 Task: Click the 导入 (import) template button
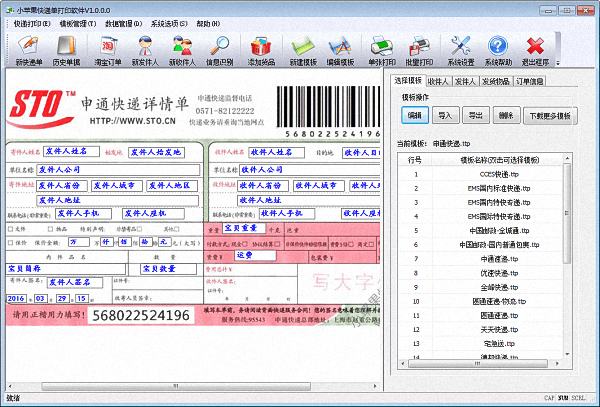pyautogui.click(x=444, y=116)
